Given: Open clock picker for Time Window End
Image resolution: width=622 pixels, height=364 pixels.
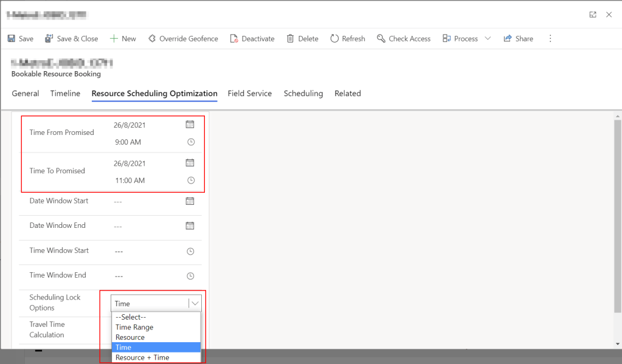Looking at the screenshot, I should (190, 276).
